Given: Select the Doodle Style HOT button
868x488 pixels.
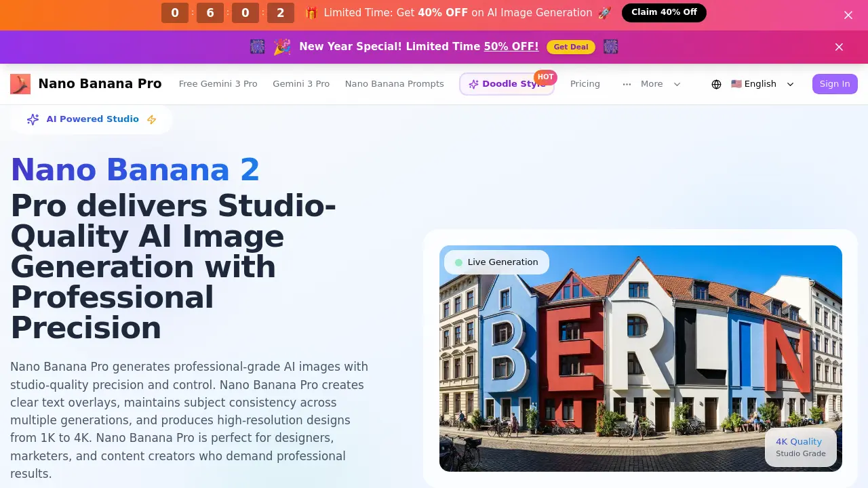Looking at the screenshot, I should point(507,84).
